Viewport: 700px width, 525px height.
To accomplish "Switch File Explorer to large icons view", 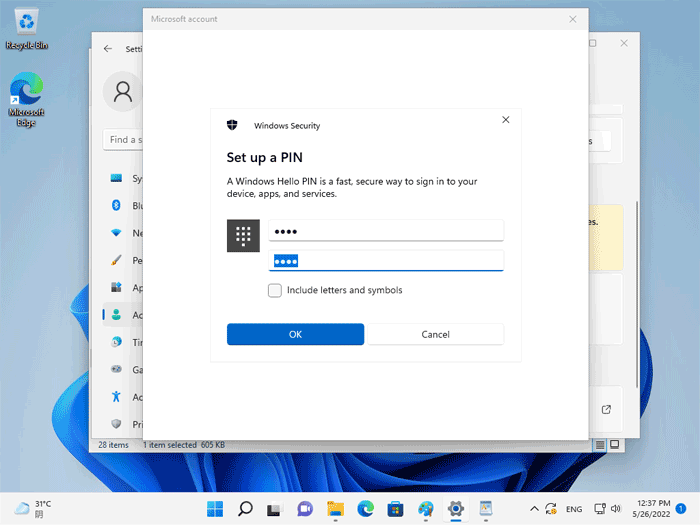I will pyautogui.click(x=615, y=444).
